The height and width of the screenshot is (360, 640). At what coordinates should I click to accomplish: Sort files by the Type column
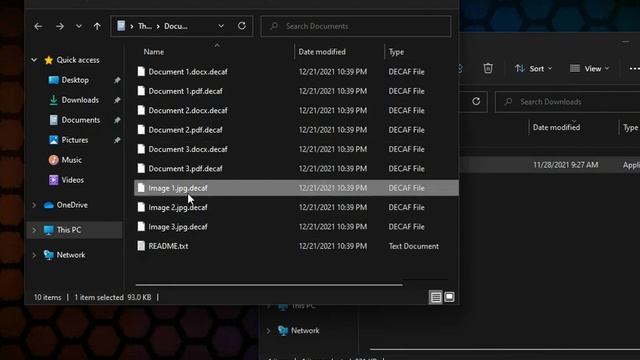click(x=396, y=52)
